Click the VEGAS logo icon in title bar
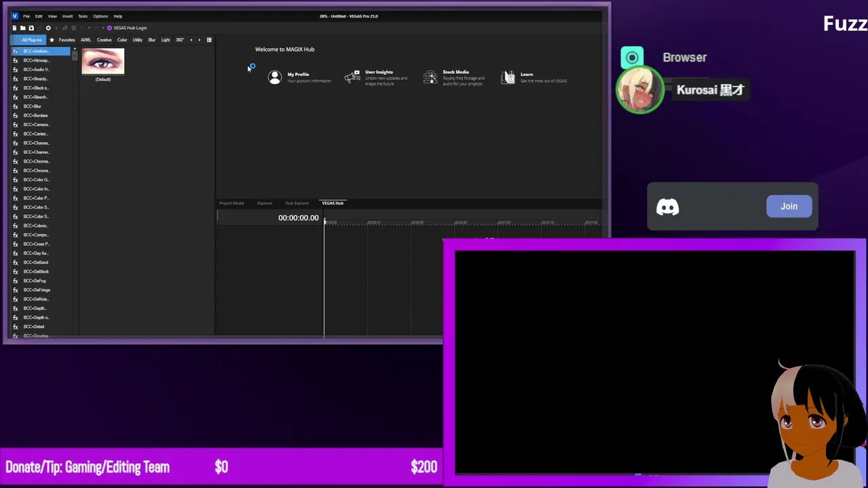The width and height of the screenshot is (868, 488). (15, 16)
